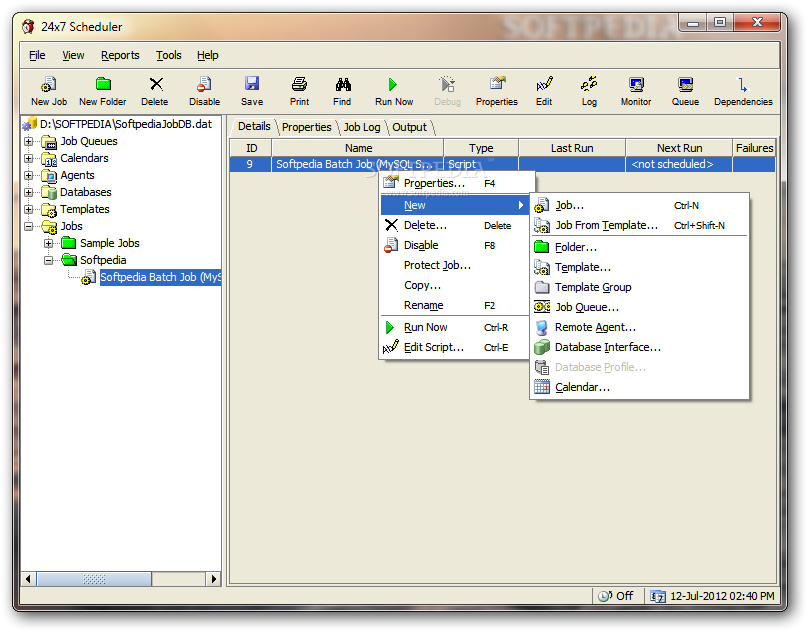The image size is (808, 632).
Task: Sort by the Next Run column header
Action: coord(679,148)
